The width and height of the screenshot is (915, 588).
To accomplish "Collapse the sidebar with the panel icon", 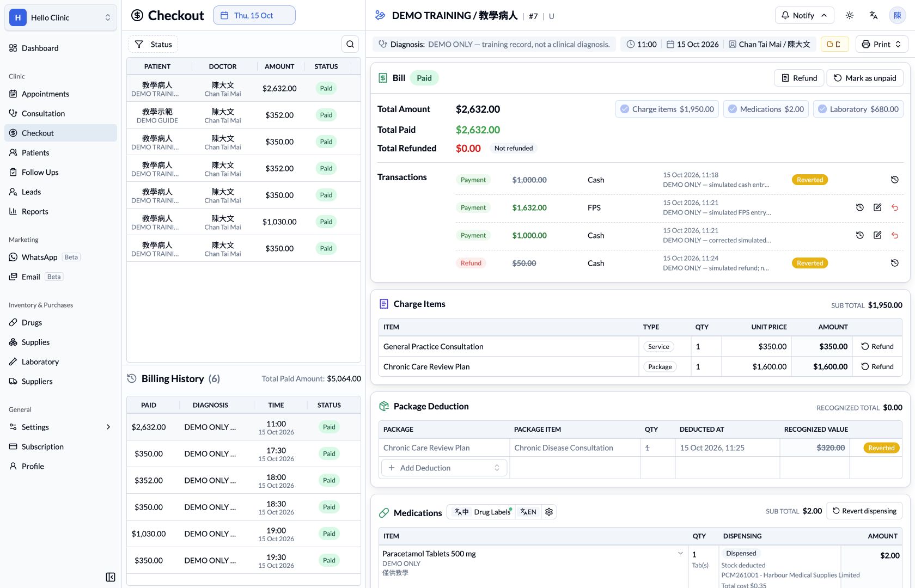I will (x=111, y=577).
